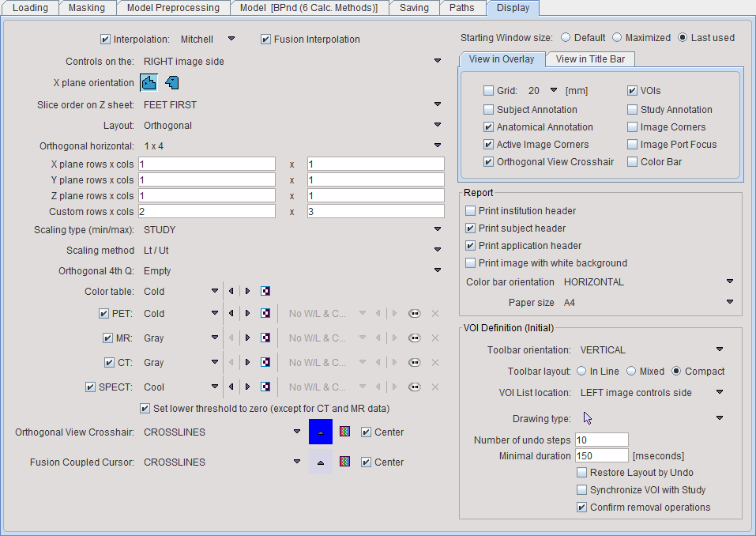Open color palette icon for Fusion Coupled Cursor
Viewport: 756px width, 536px height.
tap(344, 462)
